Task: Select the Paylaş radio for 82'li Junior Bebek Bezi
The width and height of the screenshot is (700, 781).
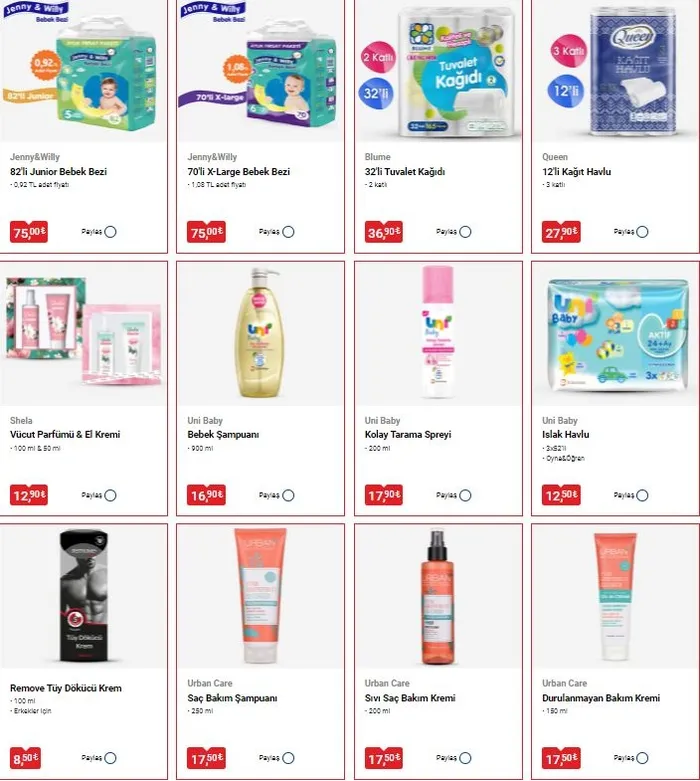Action: click(111, 232)
